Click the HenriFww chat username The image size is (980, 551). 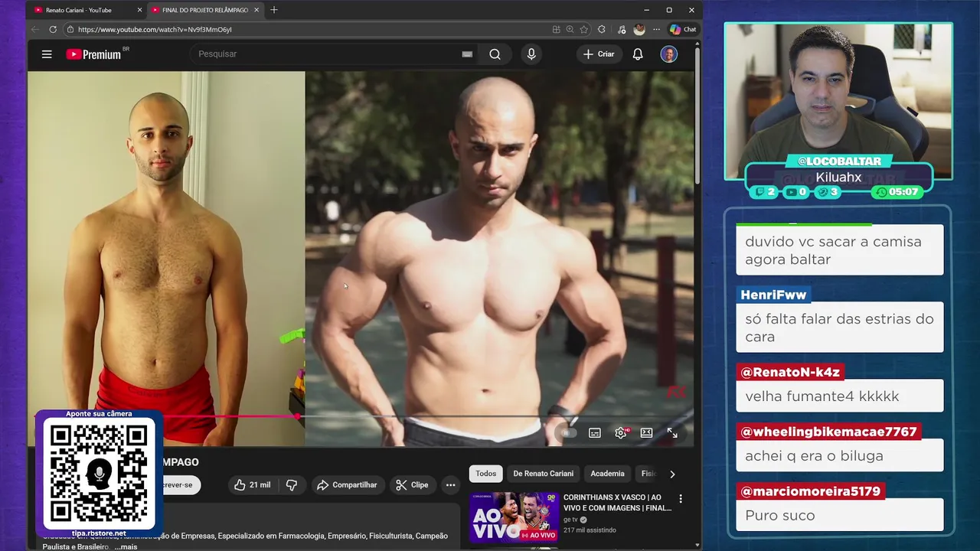(x=773, y=295)
